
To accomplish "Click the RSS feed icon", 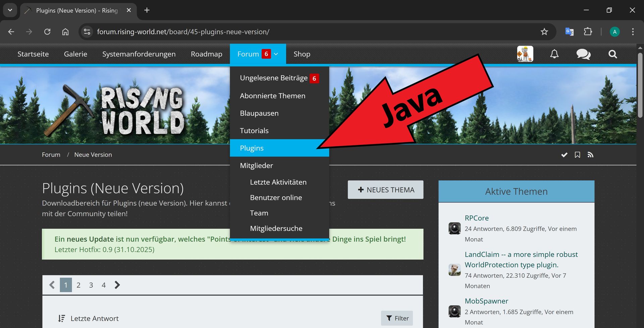I will coord(590,155).
